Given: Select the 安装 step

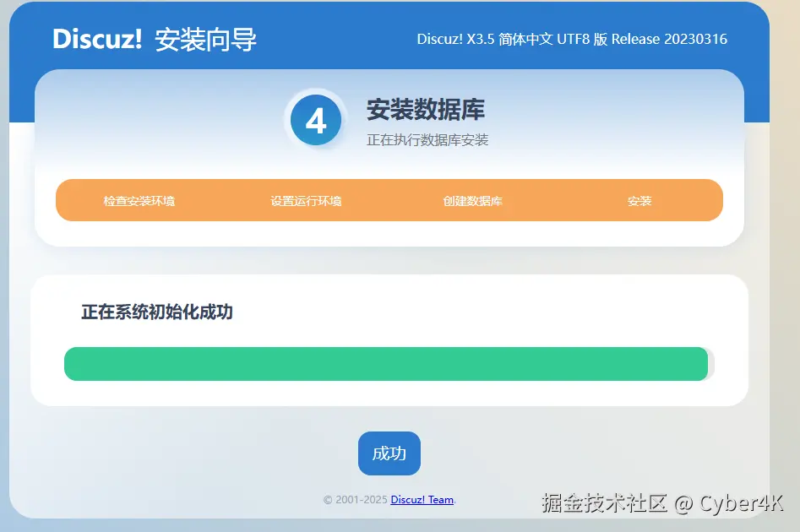Looking at the screenshot, I should (x=639, y=201).
